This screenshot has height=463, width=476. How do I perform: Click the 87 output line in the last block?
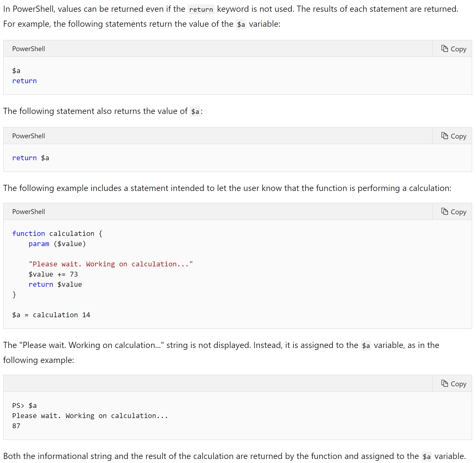(x=16, y=426)
